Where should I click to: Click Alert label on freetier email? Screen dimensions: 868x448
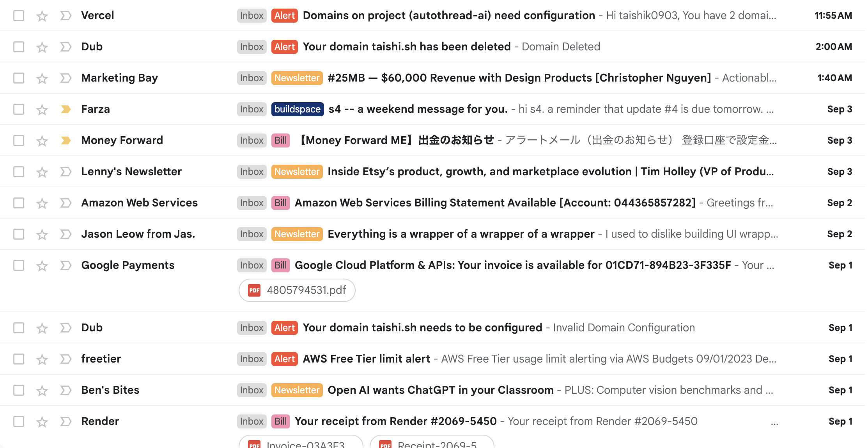tap(285, 359)
